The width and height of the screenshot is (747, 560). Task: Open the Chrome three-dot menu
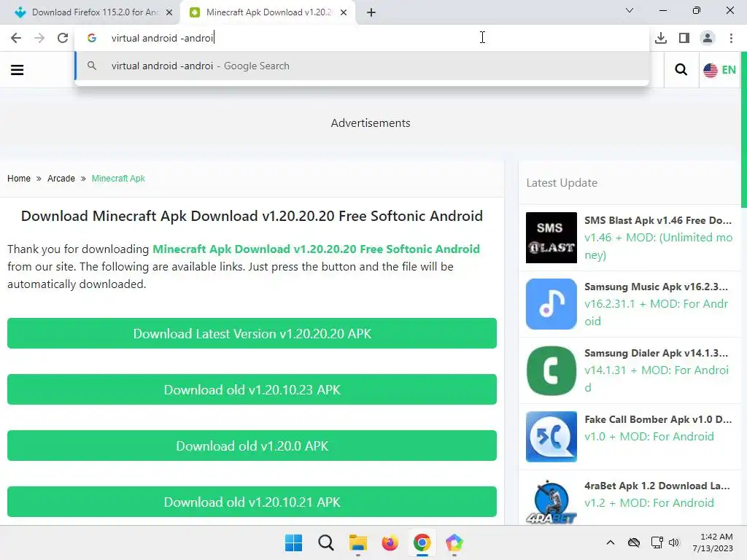point(731,38)
